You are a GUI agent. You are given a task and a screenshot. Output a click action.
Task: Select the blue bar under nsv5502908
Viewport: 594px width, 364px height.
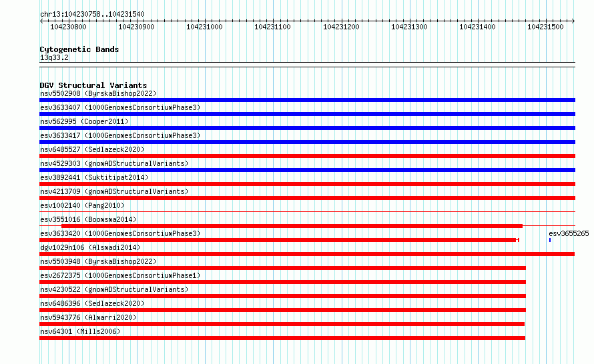pyautogui.click(x=307, y=100)
